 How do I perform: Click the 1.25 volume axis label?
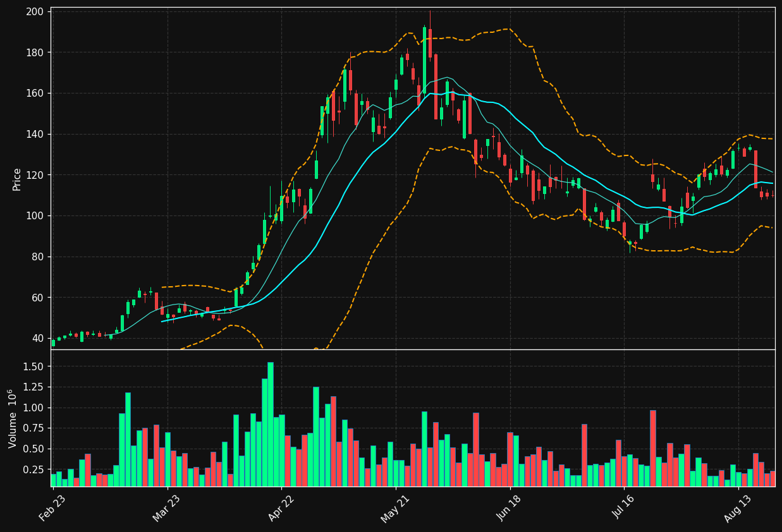[34, 387]
